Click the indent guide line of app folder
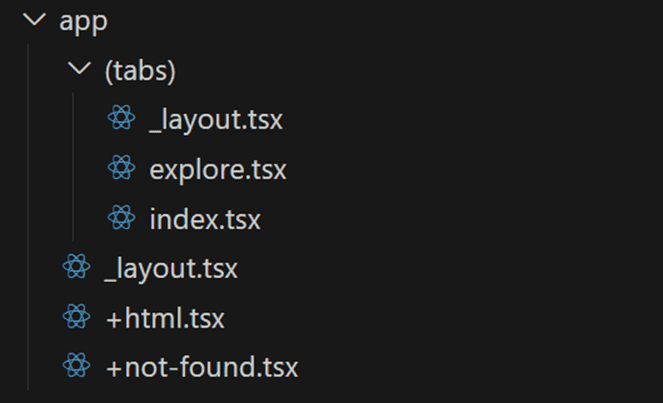Image resolution: width=663 pixels, height=403 pixels. 28,217
